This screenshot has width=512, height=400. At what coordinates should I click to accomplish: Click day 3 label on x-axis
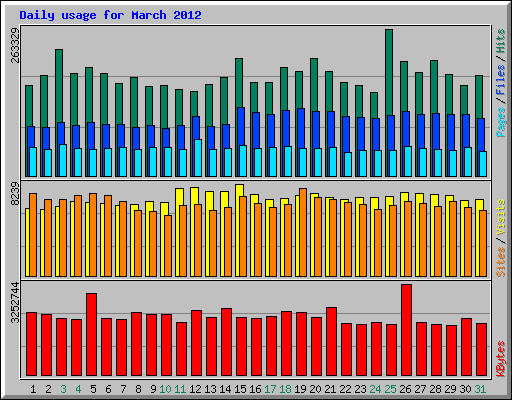(x=63, y=389)
